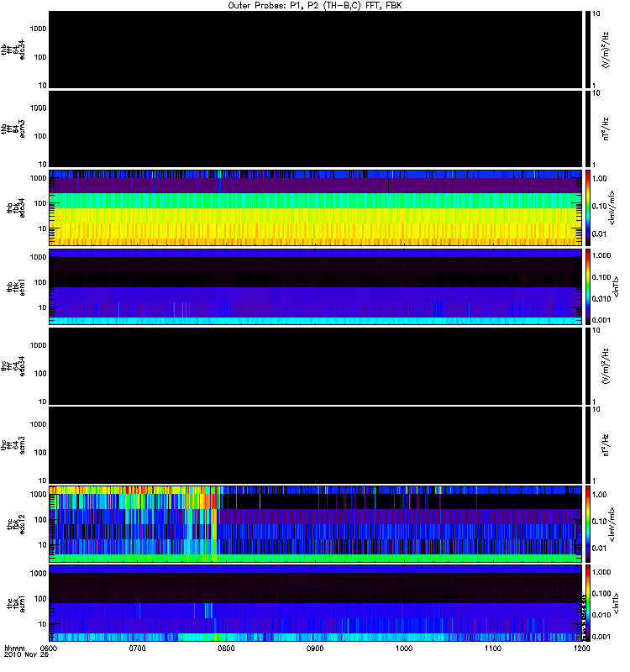
Task: Click the 1200 time tick label
Action: (581, 648)
